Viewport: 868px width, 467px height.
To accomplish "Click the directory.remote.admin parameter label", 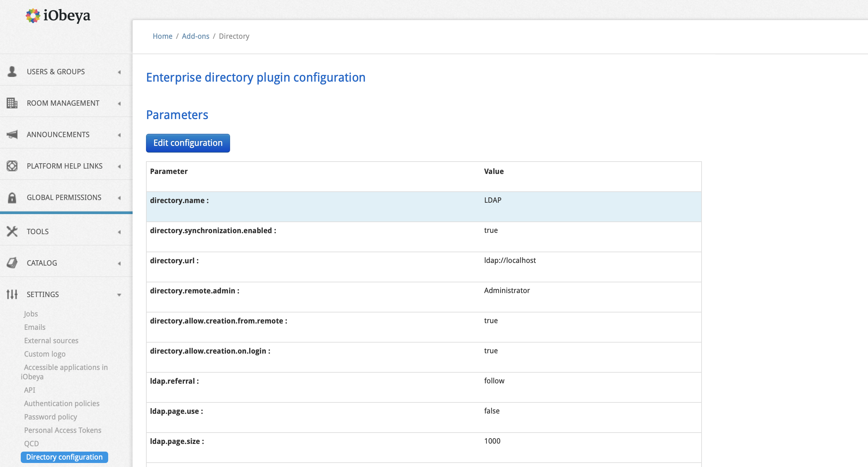I will (195, 291).
